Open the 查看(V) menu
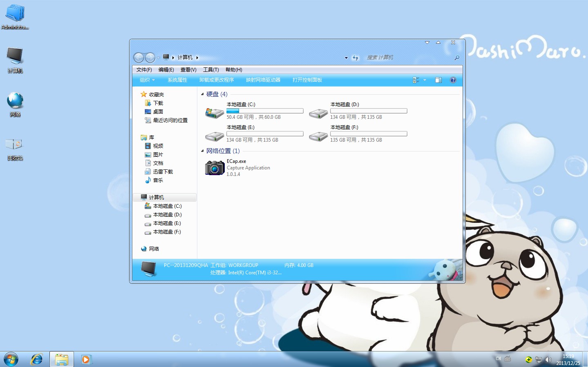Viewport: 588px width, 367px height. [188, 70]
